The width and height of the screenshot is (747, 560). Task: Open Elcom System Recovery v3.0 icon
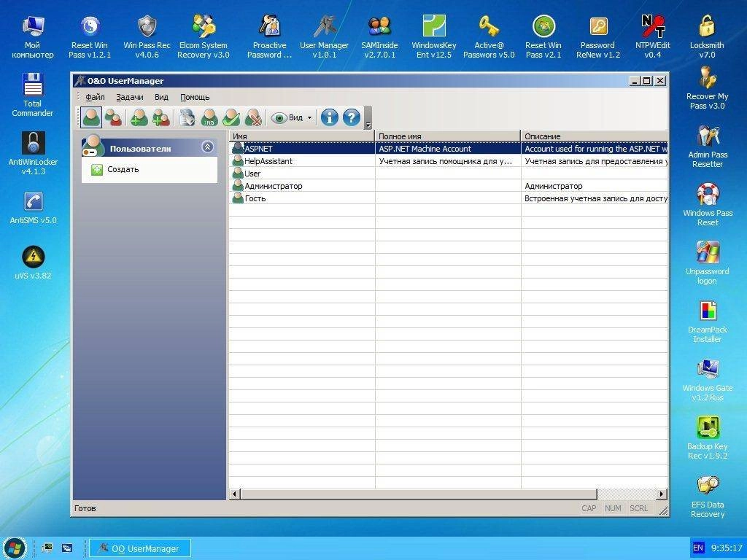(x=204, y=36)
